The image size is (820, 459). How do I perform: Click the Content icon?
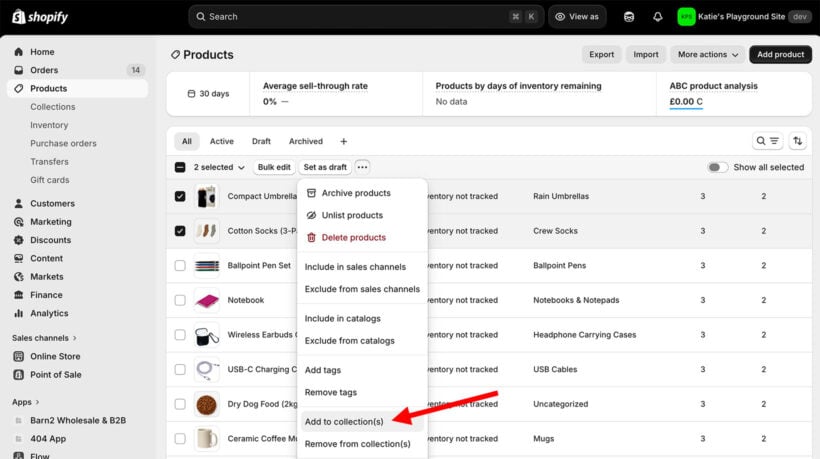click(19, 258)
